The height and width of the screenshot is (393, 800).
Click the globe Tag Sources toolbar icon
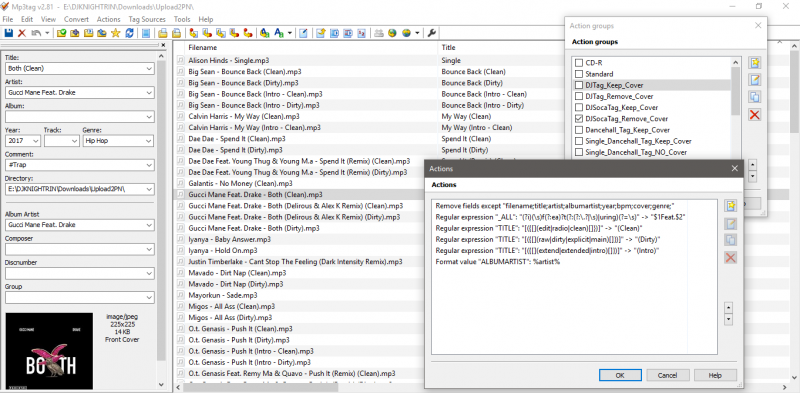[392, 33]
